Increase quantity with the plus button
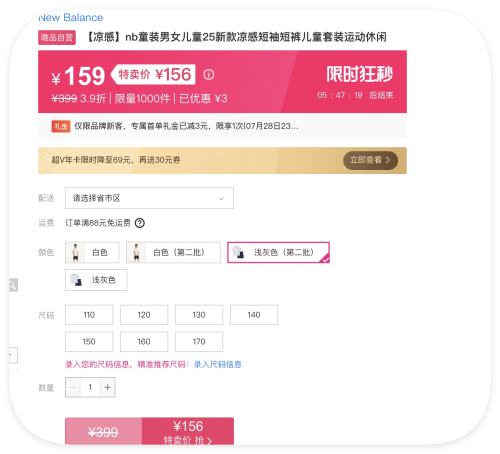The height and width of the screenshot is (454, 500). coord(107,387)
